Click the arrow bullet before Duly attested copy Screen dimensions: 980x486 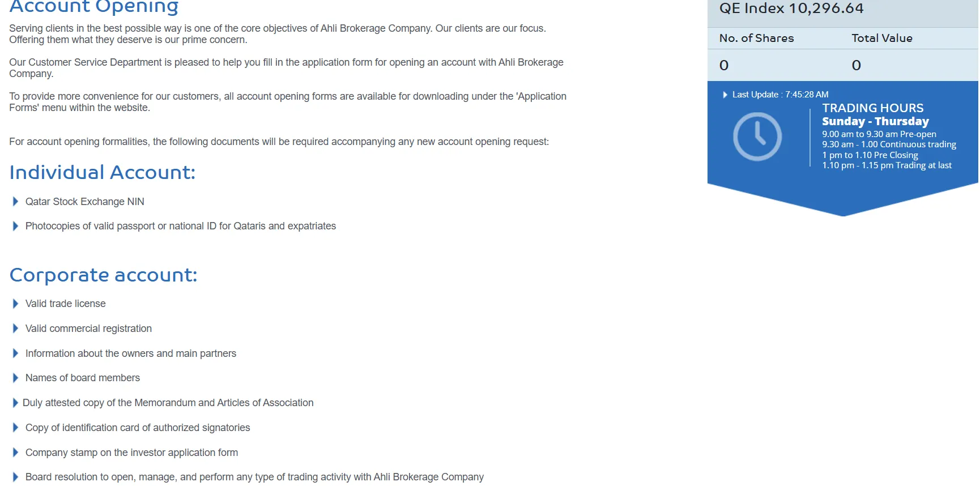(15, 403)
